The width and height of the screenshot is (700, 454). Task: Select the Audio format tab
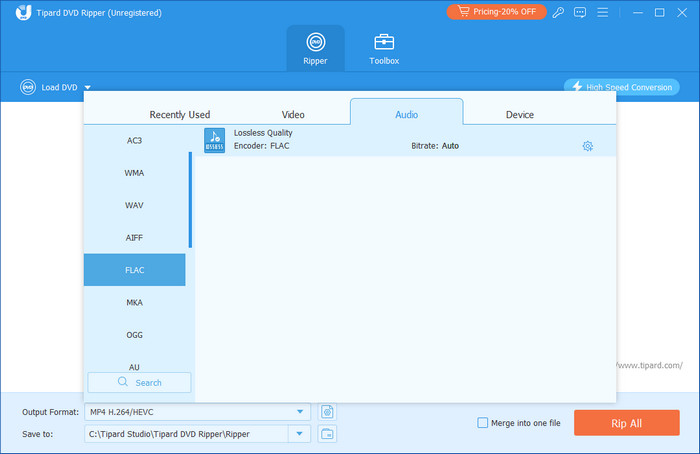[x=407, y=112]
